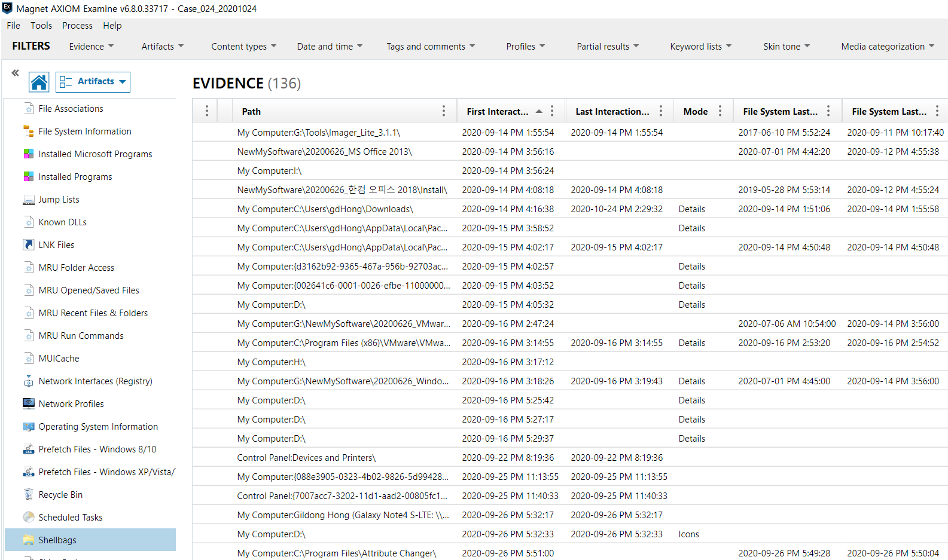Click the MRU Run Commands icon
Viewport: 948px width, 560px height.
[x=29, y=335]
